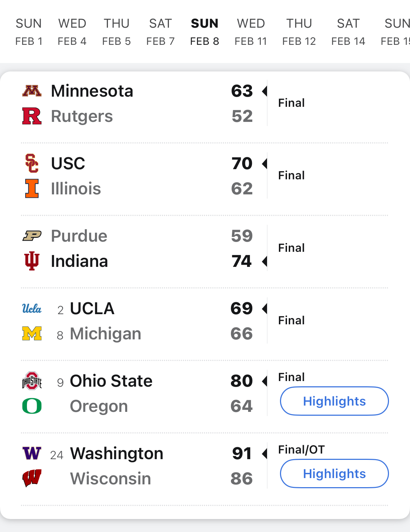Tap the Rutgers R logo
The width and height of the screenshot is (410, 532).
(x=32, y=116)
